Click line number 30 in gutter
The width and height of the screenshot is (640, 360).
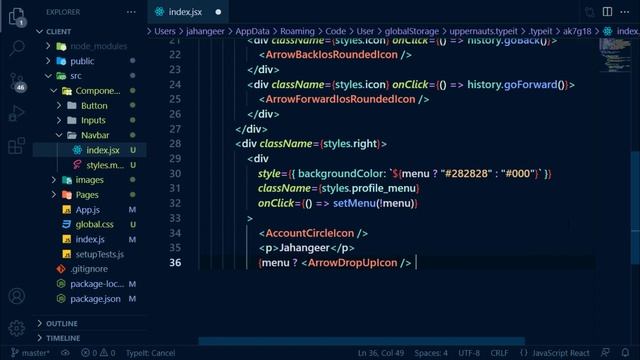pyautogui.click(x=175, y=173)
